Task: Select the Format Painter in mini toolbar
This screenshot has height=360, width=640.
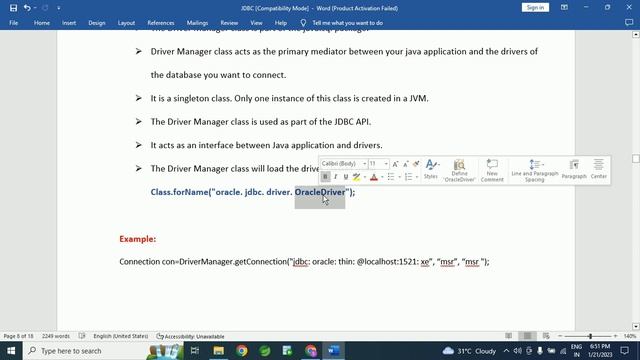Action: pos(416,164)
